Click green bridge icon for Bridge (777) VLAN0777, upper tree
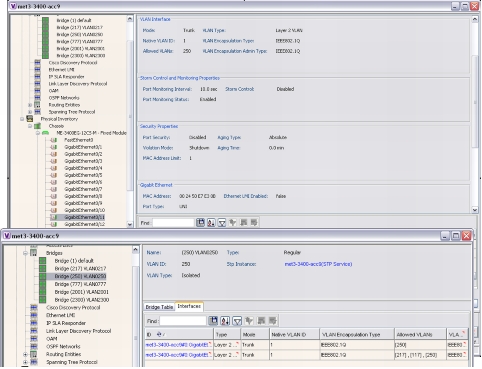482x369 pixels. [45, 41]
